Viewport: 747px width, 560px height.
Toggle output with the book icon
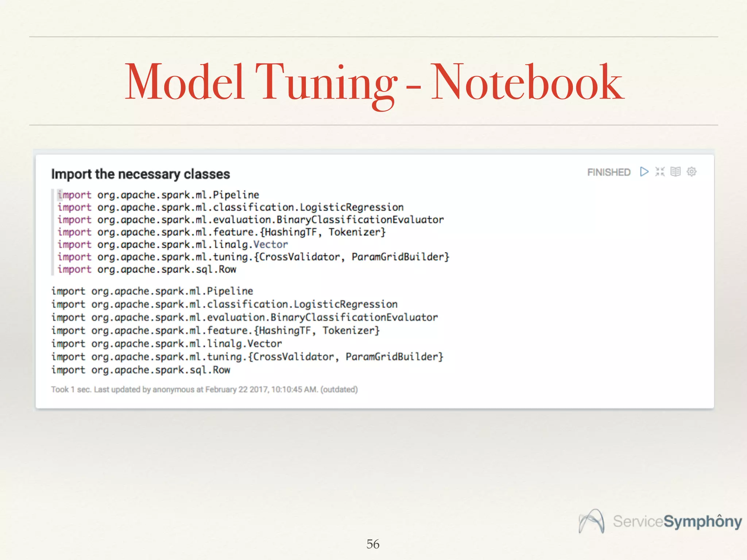(x=676, y=172)
